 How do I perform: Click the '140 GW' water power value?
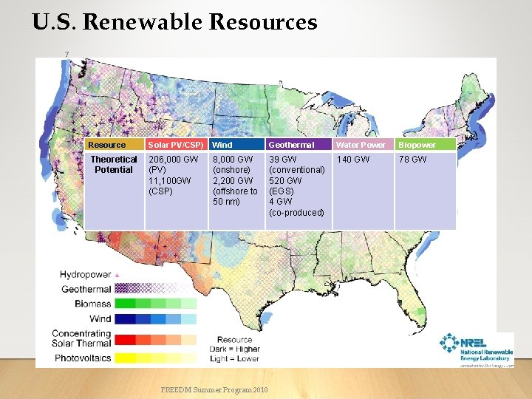[x=353, y=159]
